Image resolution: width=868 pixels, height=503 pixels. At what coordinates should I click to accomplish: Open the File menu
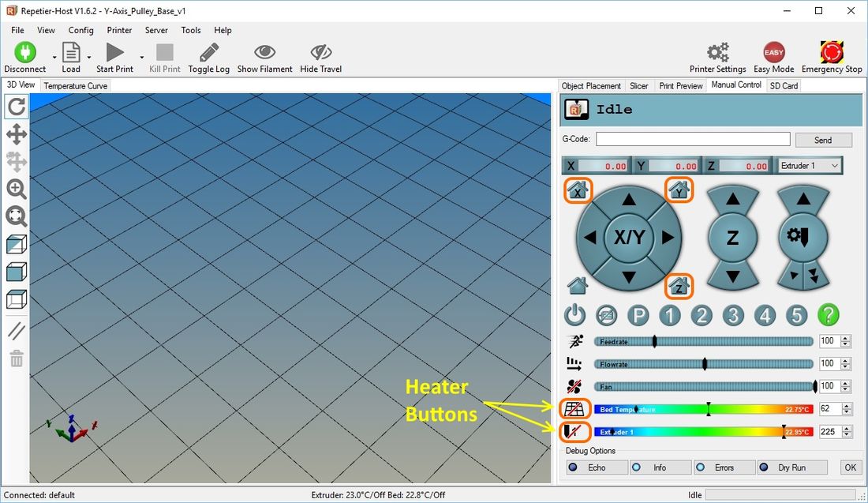(x=17, y=30)
